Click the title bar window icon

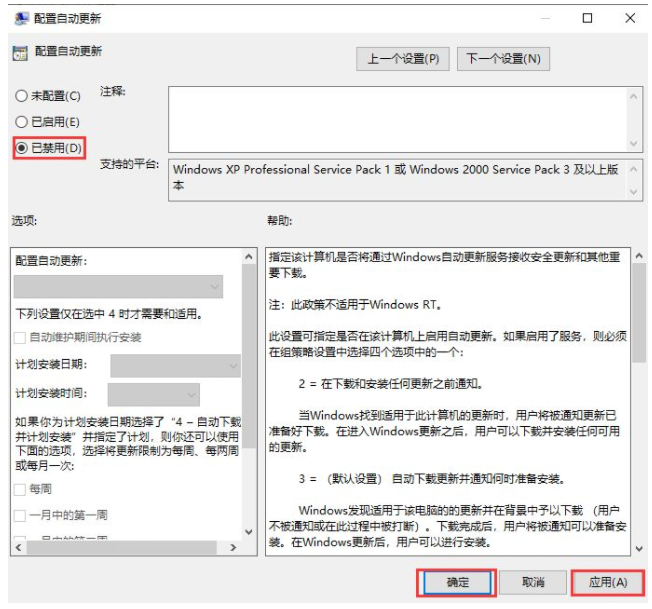click(x=19, y=18)
